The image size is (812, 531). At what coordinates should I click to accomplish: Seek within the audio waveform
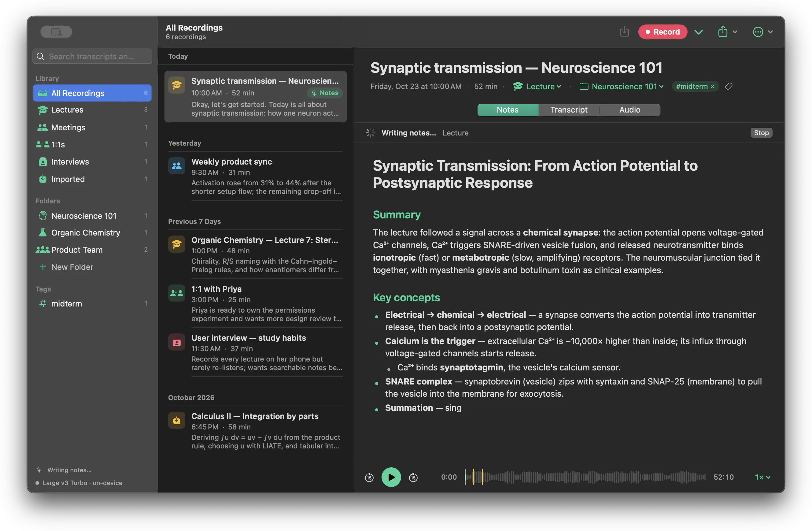585,477
